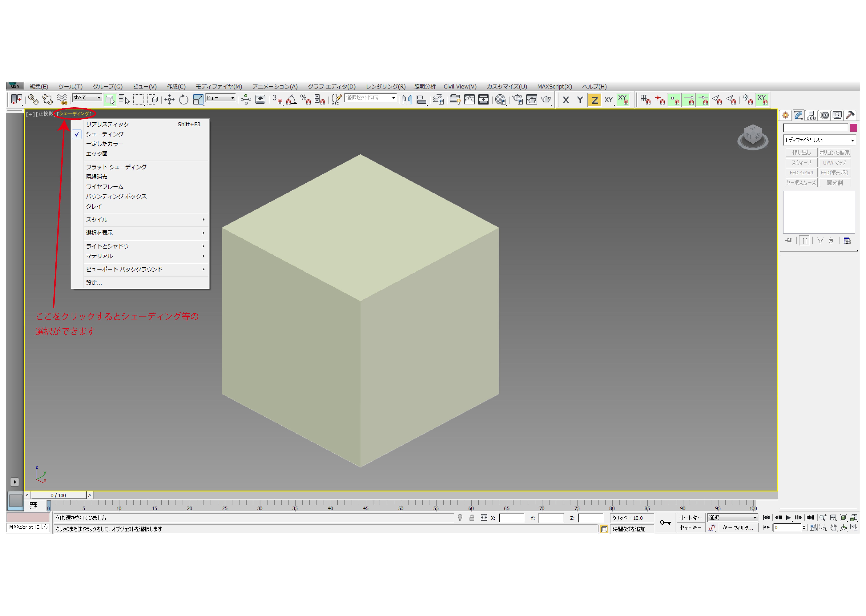Open the モディファイヤリスト dropdown
This screenshot has width=866, height=616.
(819, 140)
